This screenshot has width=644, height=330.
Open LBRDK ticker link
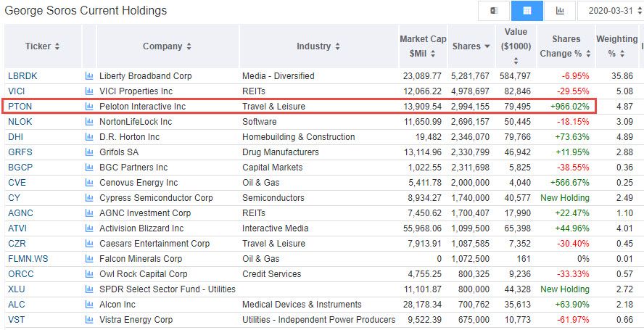coord(22,76)
